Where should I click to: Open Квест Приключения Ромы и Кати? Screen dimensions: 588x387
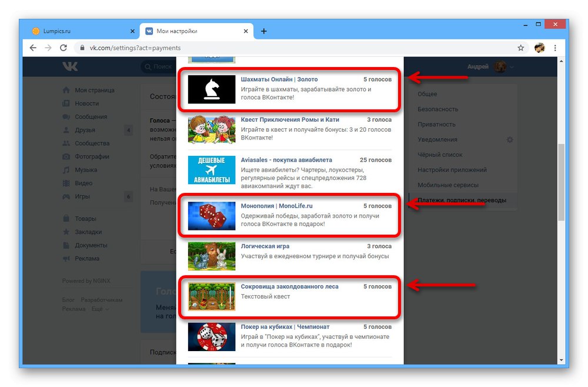[x=289, y=119]
